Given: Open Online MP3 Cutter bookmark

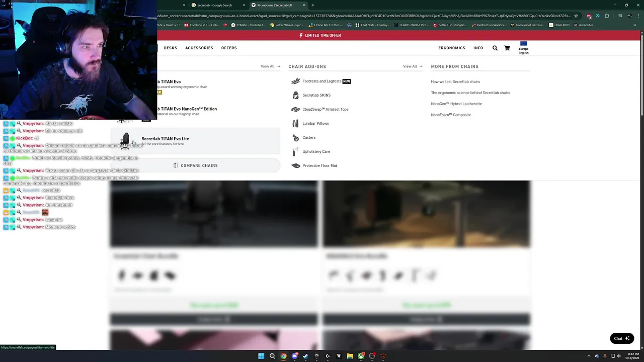Looking at the screenshot, I should coord(327,25).
